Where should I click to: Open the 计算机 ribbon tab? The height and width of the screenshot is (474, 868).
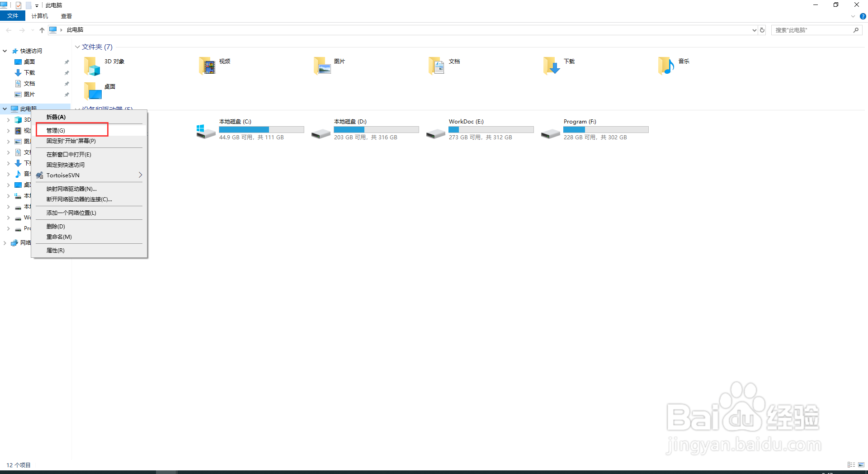coord(40,16)
